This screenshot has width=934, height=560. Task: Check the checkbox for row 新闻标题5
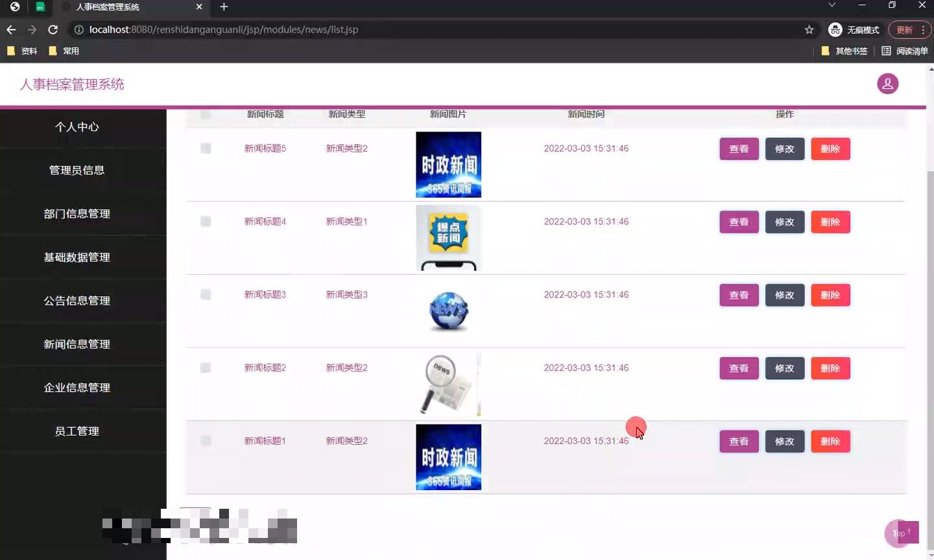click(206, 148)
